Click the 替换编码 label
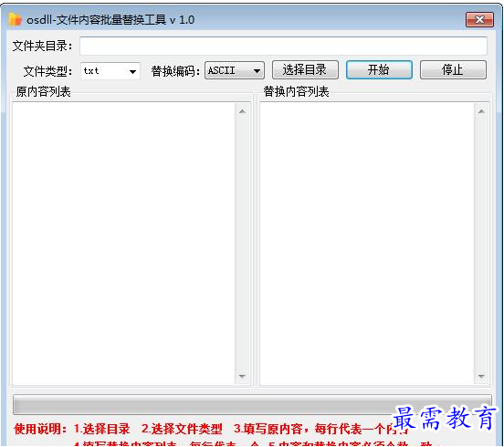 point(175,71)
